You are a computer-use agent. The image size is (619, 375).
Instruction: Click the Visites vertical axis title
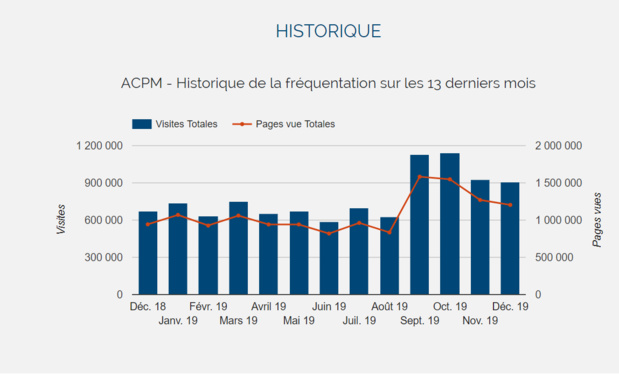click(61, 219)
